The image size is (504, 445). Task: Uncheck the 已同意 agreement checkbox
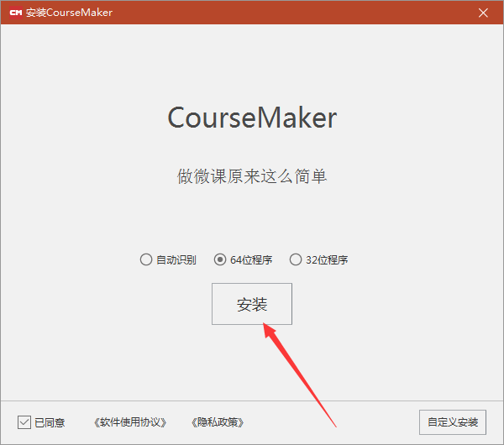click(x=24, y=422)
